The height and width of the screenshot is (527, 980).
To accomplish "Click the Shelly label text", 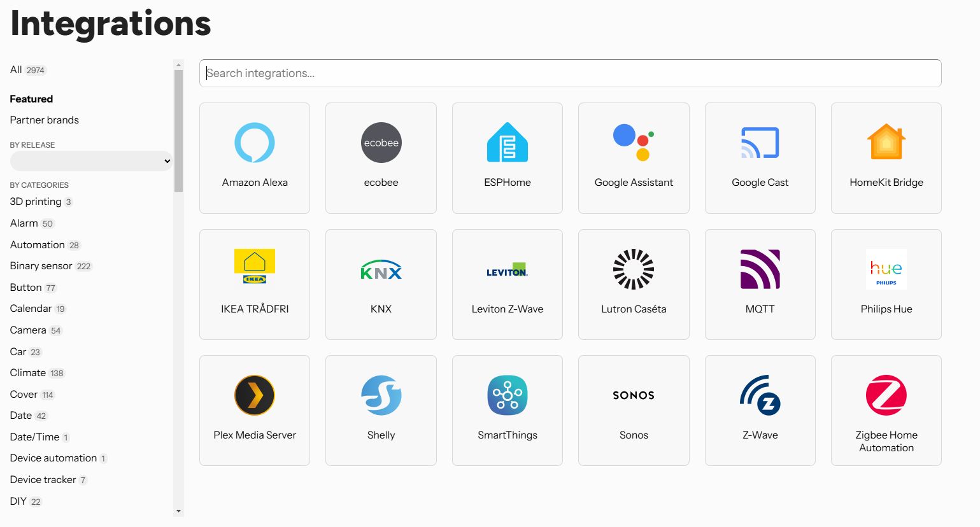I will point(381,435).
